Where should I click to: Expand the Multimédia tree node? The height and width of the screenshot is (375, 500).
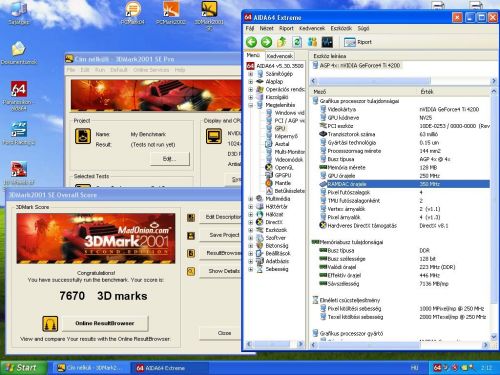(251, 199)
